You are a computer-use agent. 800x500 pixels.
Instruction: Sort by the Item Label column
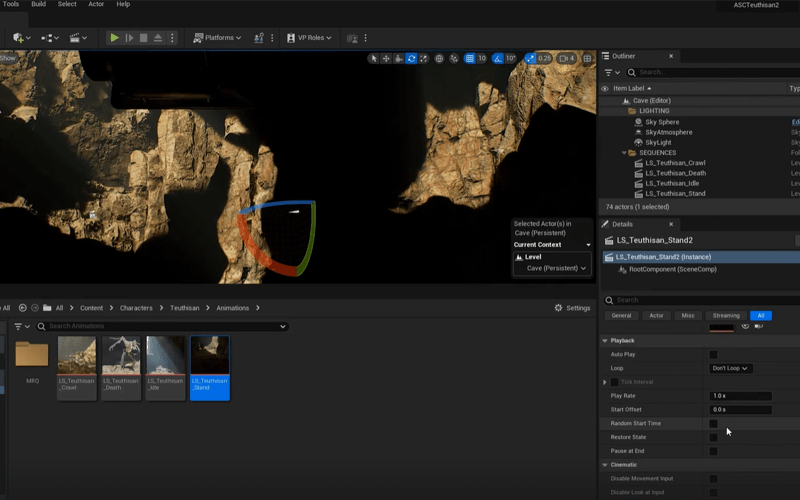(632, 88)
